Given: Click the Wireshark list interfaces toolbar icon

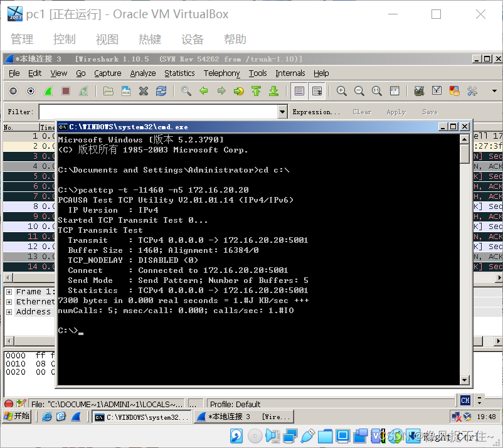Looking at the screenshot, I should [x=13, y=91].
